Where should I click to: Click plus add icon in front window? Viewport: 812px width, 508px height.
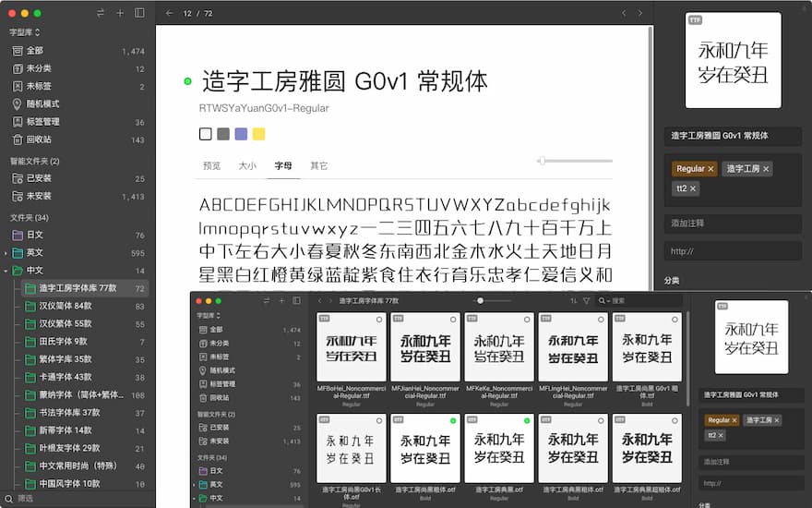tap(281, 301)
